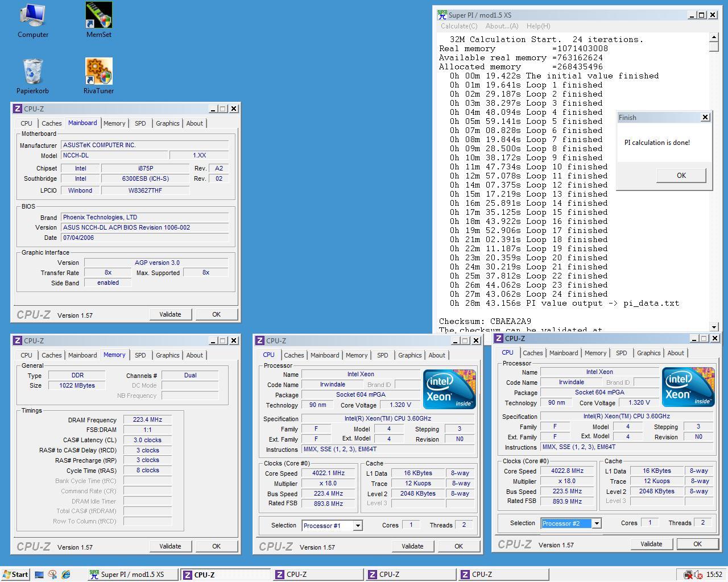Click Validate in Mainboard CPU-Z window
The image size is (728, 582).
(170, 314)
